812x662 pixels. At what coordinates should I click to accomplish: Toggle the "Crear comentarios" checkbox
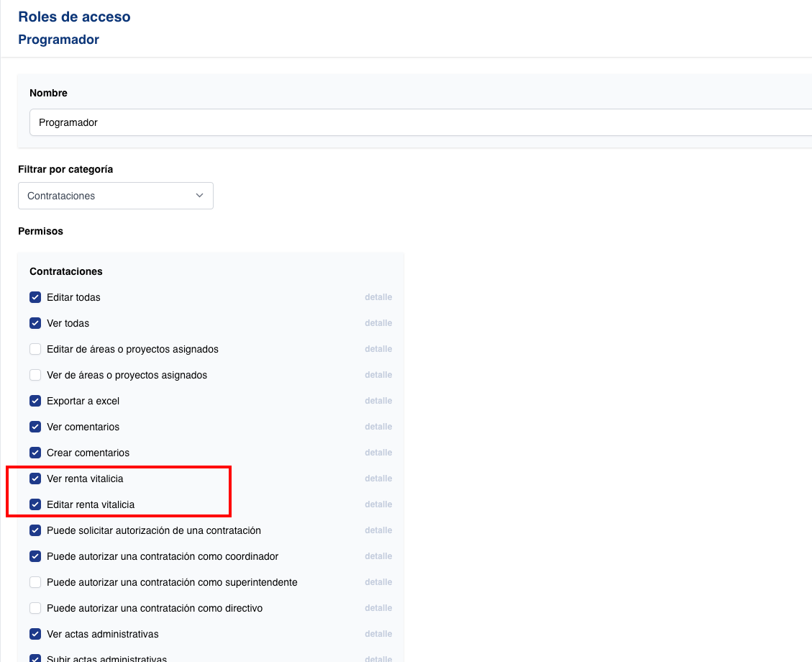[35, 453]
